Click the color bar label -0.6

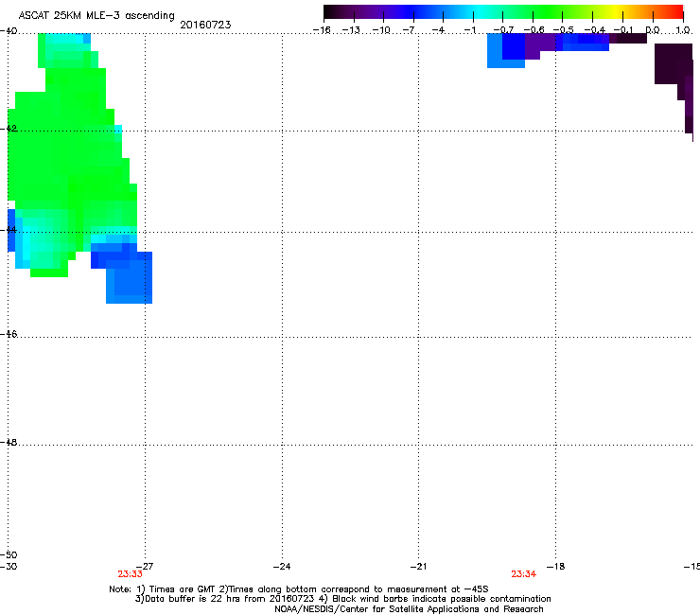point(534,30)
